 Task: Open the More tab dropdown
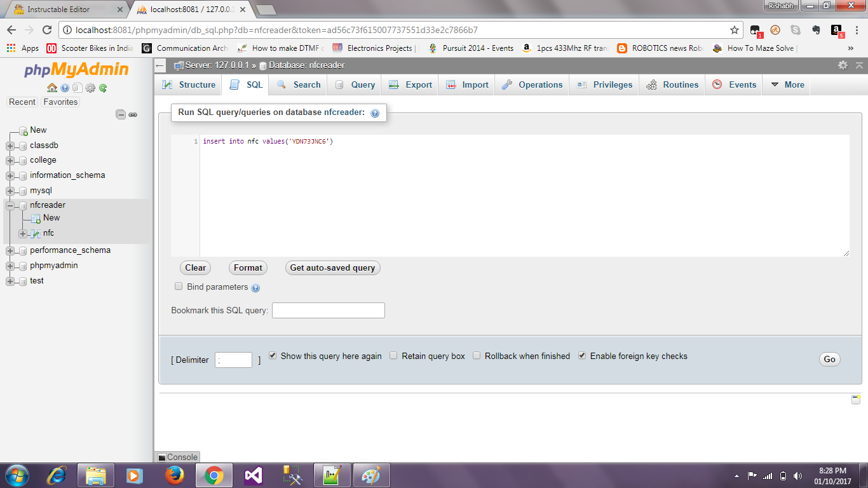coord(787,85)
